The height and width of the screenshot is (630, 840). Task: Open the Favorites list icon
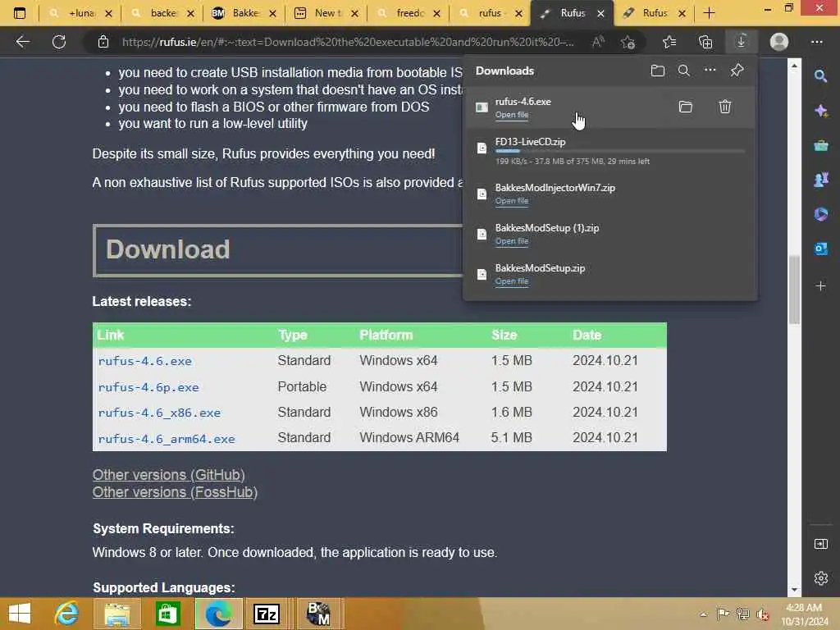click(x=669, y=42)
